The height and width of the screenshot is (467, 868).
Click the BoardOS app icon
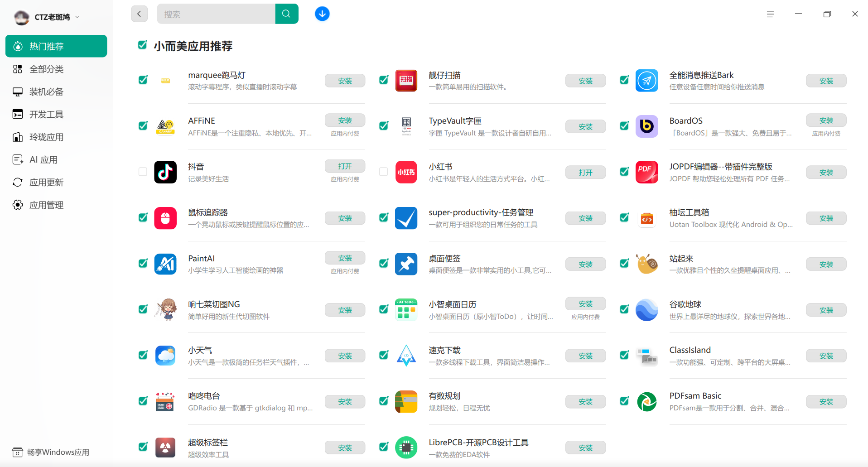point(646,126)
